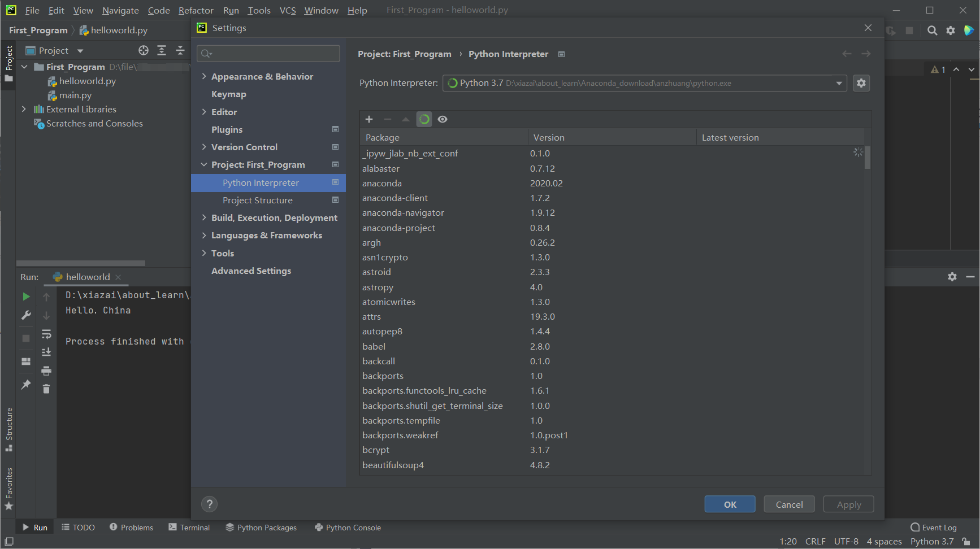Open the Event Log
980x549 pixels.
click(934, 528)
